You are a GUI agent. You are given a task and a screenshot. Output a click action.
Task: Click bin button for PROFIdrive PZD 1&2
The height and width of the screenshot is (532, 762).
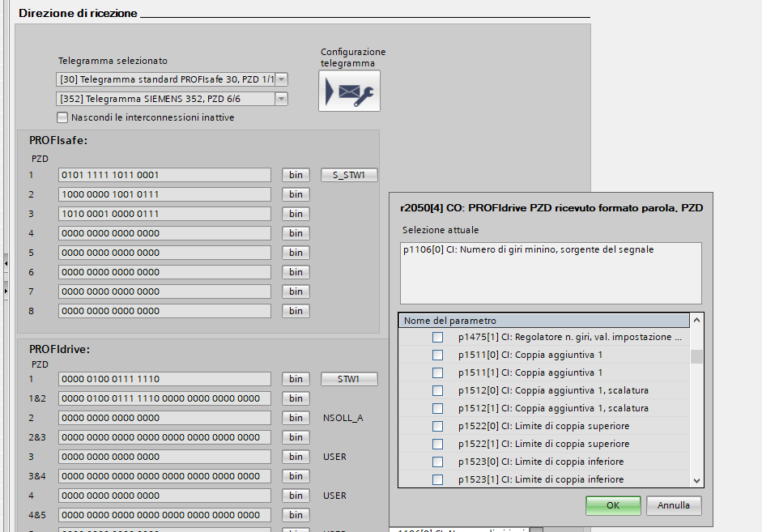(296, 398)
